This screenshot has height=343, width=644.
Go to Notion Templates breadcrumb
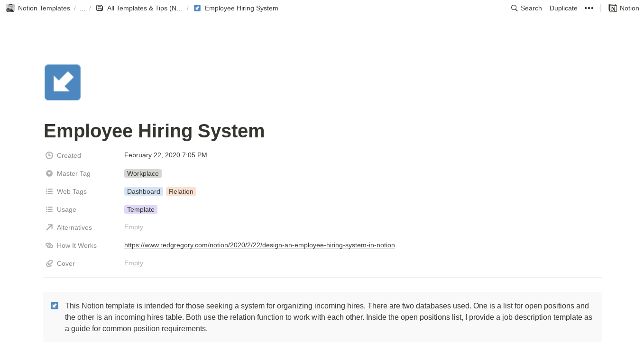(x=44, y=8)
